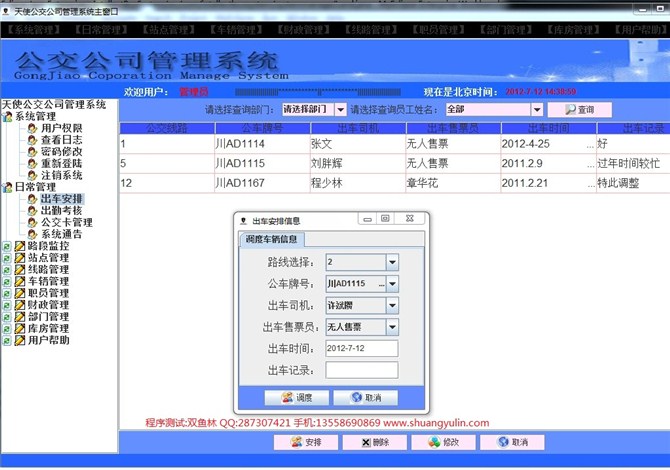670x470 pixels.
Task: Select table cell 章华花
Action: [453, 183]
